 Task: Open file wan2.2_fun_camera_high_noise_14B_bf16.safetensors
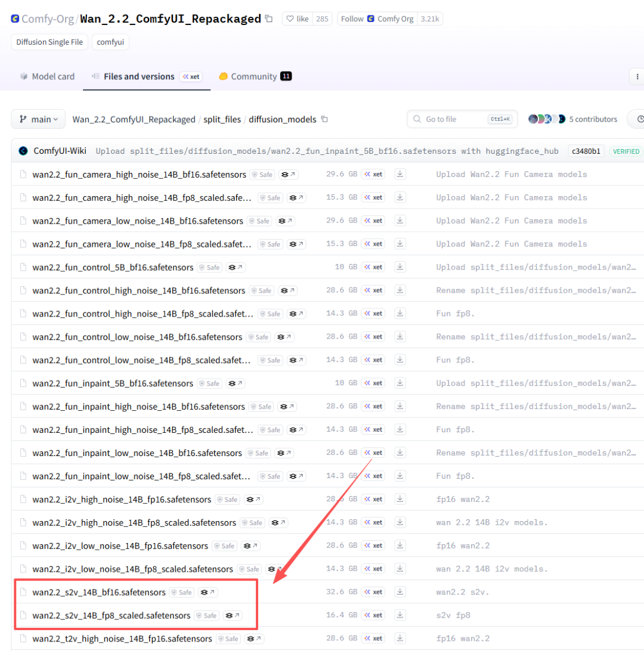click(139, 174)
